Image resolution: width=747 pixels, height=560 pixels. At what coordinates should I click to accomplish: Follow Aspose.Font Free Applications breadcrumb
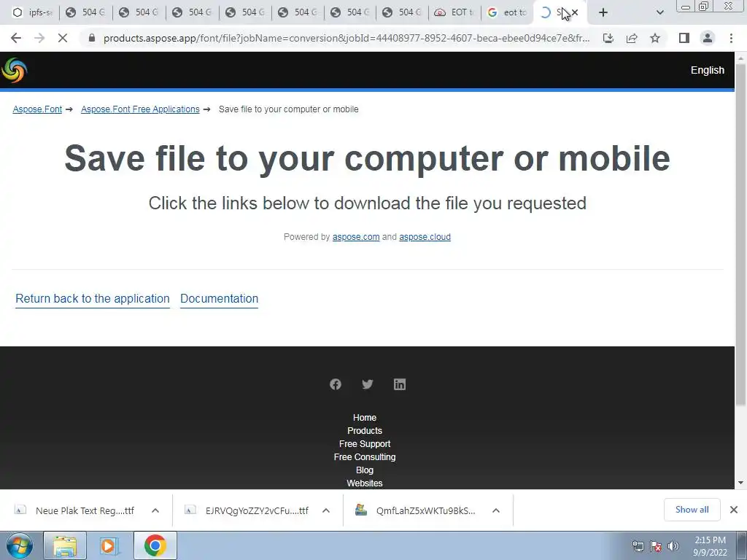140,109
